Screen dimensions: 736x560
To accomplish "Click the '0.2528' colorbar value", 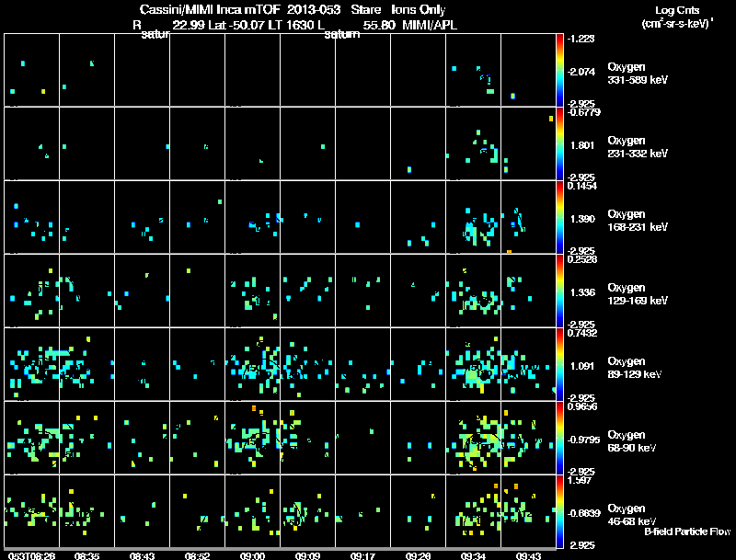I will pyautogui.click(x=582, y=259).
